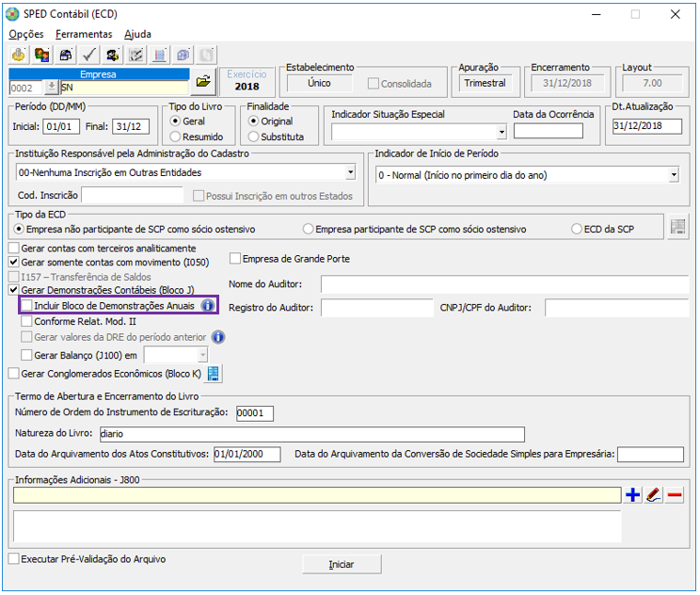Click info icon beside Incluir Bloco de Demonstrações Anuais
The width and height of the screenshot is (700, 595).
tap(208, 306)
